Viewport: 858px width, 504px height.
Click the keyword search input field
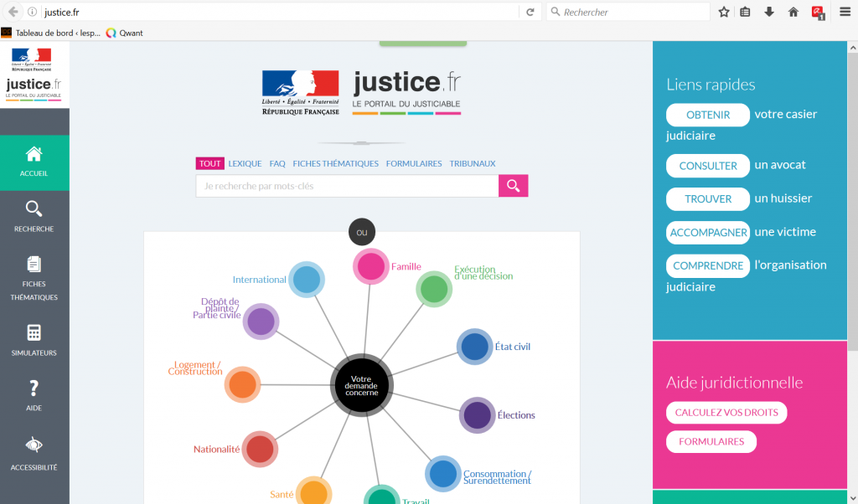tap(347, 186)
